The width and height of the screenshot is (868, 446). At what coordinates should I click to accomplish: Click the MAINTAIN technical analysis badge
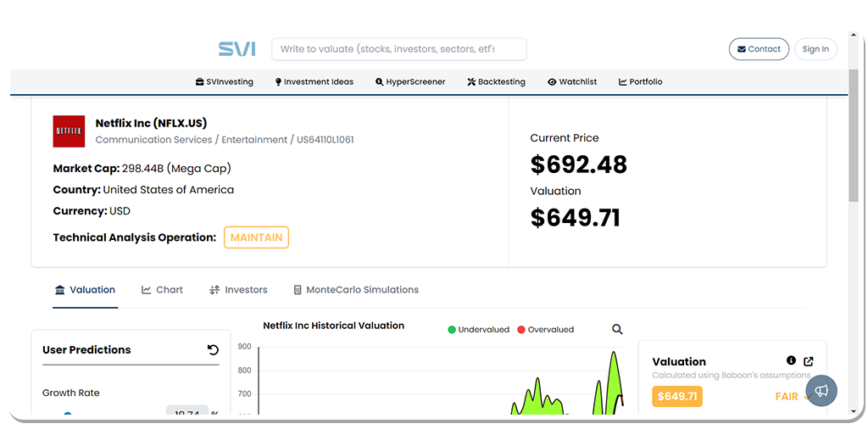[256, 237]
